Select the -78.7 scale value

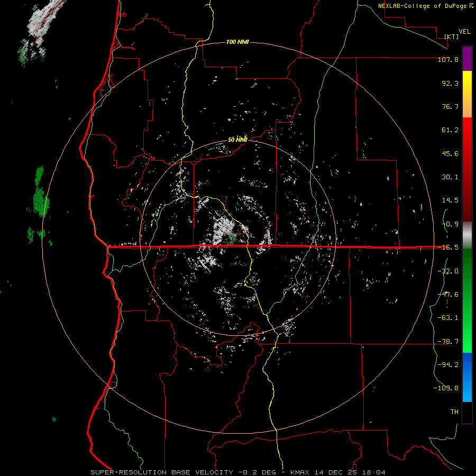tap(448, 342)
